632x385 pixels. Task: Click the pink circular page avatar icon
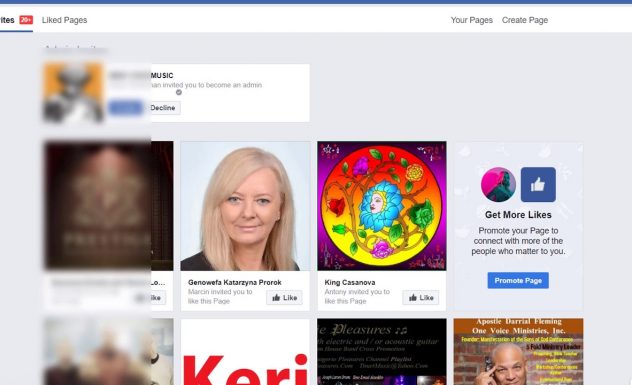[498, 185]
